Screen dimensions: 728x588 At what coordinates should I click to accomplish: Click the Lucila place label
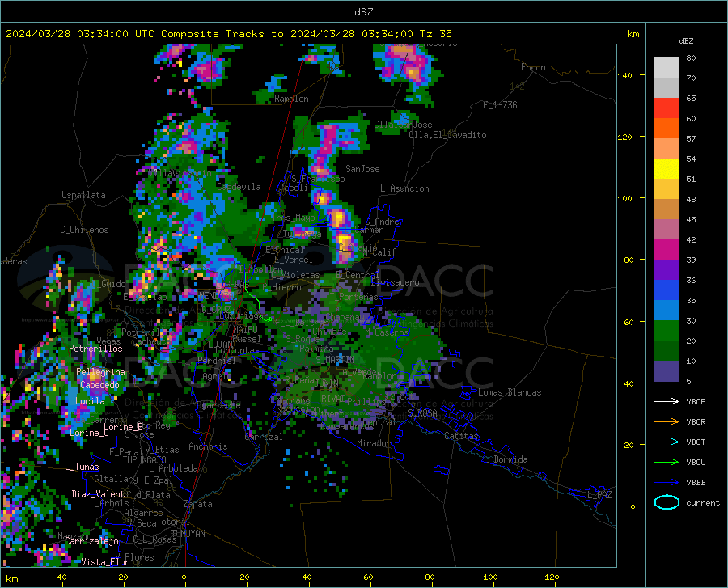(90, 401)
